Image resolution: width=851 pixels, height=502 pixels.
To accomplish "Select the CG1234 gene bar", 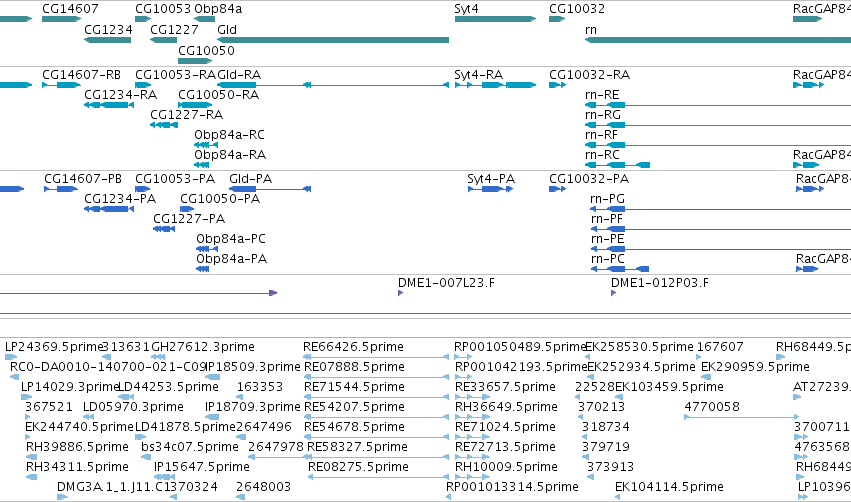I will [107, 40].
